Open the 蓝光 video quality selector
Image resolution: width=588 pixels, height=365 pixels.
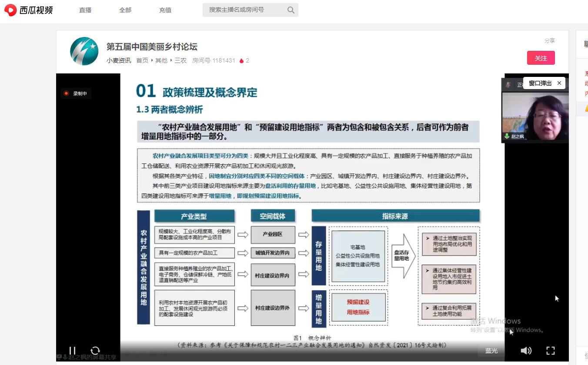pyautogui.click(x=491, y=351)
